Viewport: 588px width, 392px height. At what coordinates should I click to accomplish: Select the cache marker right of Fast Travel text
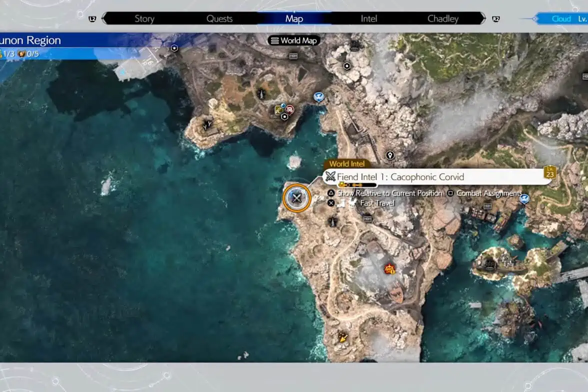(x=367, y=218)
